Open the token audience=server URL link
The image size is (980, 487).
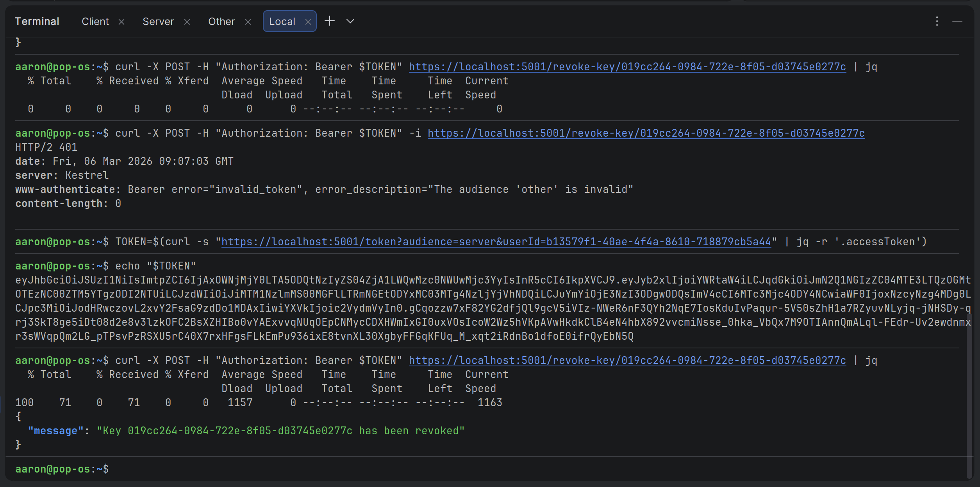(x=496, y=242)
